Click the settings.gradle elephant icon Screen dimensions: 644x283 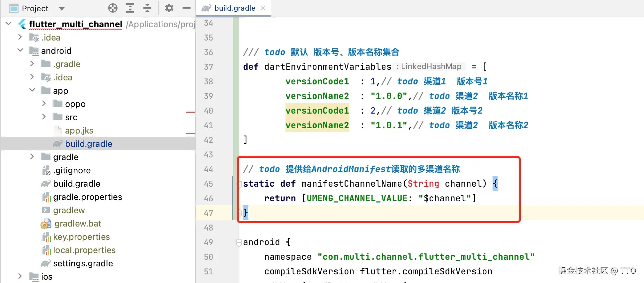coord(46,263)
